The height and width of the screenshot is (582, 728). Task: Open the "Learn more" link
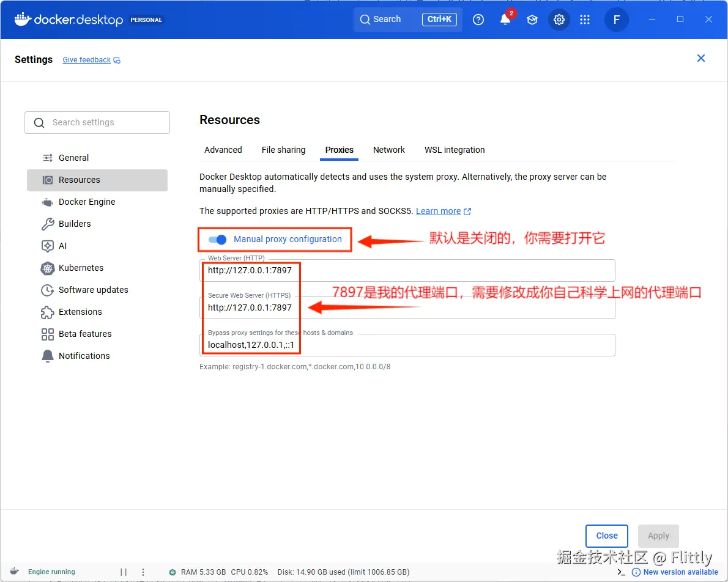[x=439, y=211]
